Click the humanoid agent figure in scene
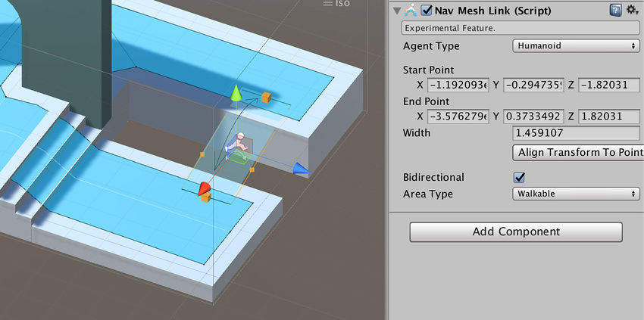Screen dimensions: 644x320 (x=239, y=144)
